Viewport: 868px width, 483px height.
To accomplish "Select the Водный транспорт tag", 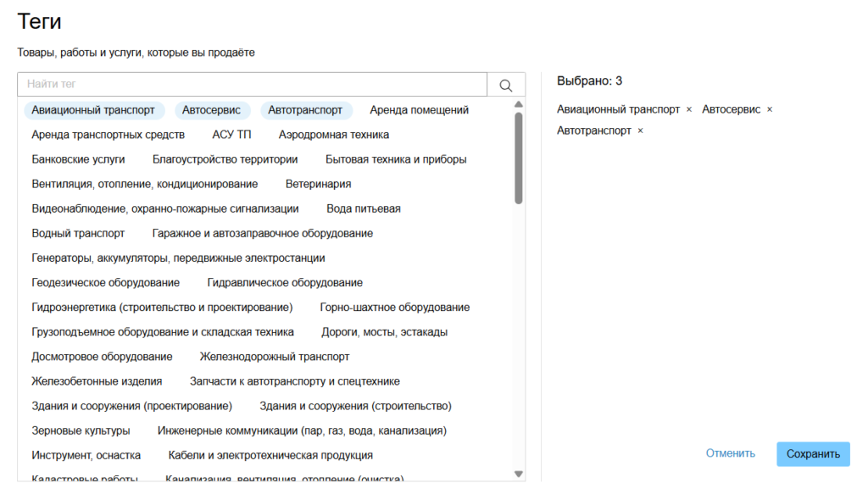I will [x=78, y=233].
